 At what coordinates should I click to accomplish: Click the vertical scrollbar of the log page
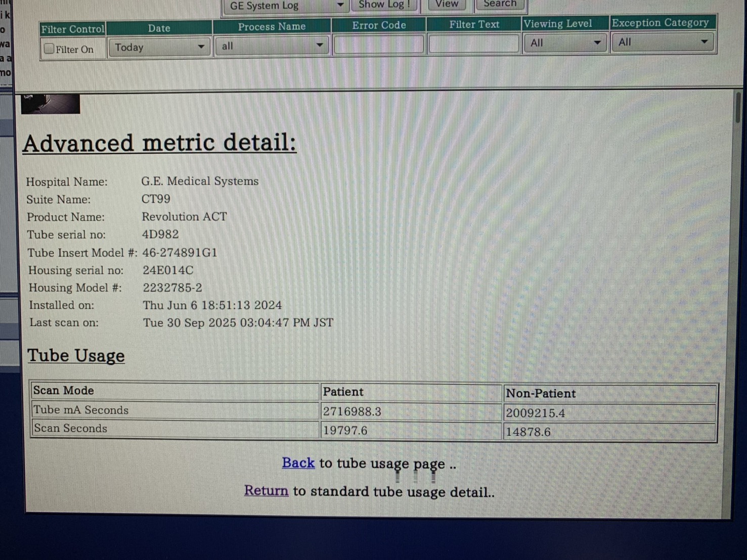tap(738, 107)
